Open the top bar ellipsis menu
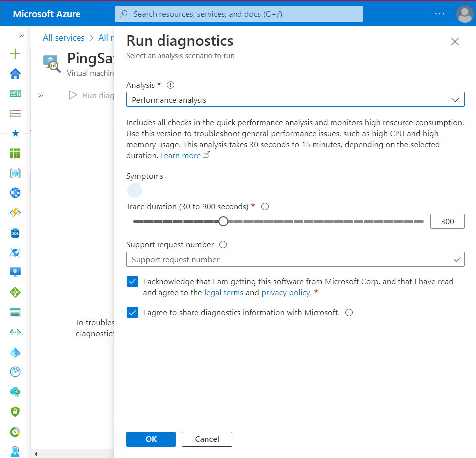The image size is (476, 458). 440,14
